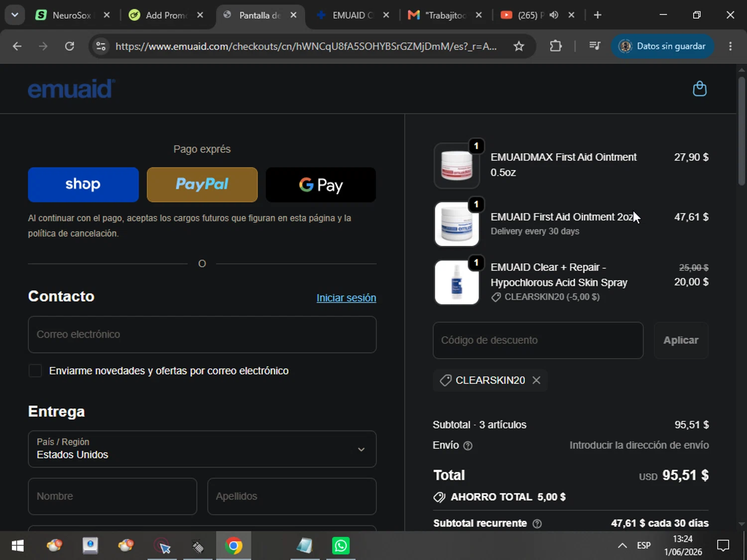Pay with PayPal button

202,185
